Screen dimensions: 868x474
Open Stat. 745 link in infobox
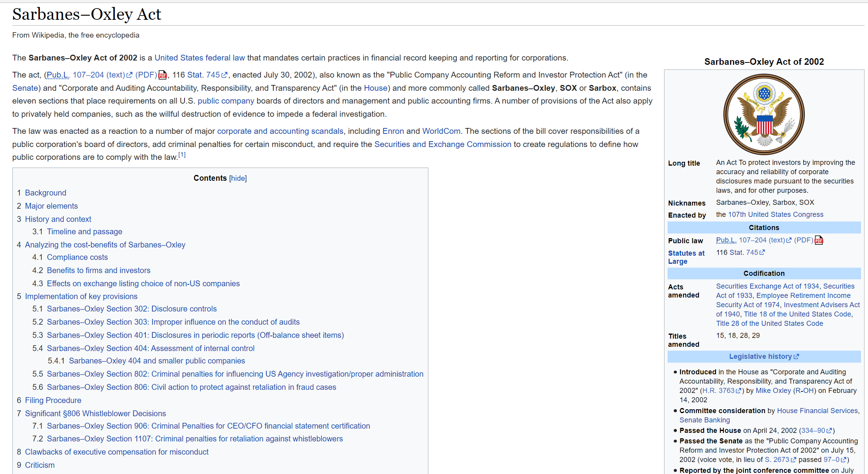pyautogui.click(x=747, y=253)
